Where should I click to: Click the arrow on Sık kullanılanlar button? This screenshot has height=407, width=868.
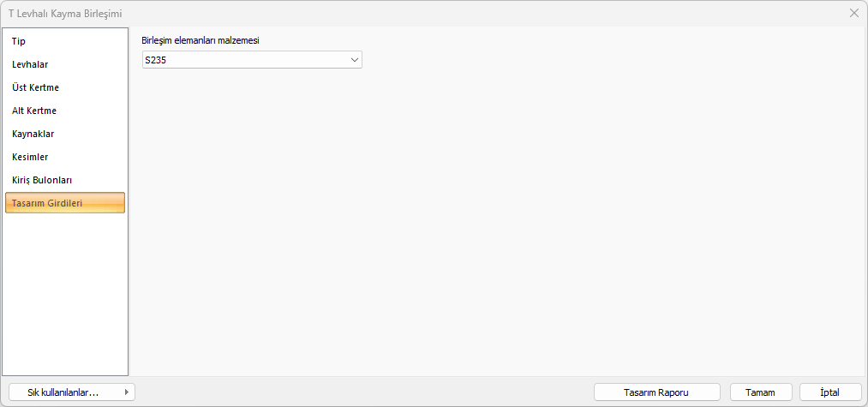pos(127,392)
